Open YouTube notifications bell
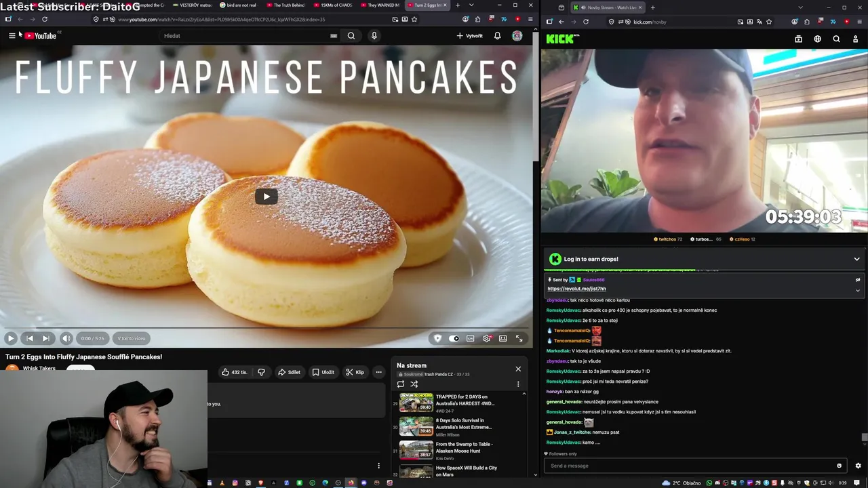The width and height of the screenshot is (868, 488). 497,35
